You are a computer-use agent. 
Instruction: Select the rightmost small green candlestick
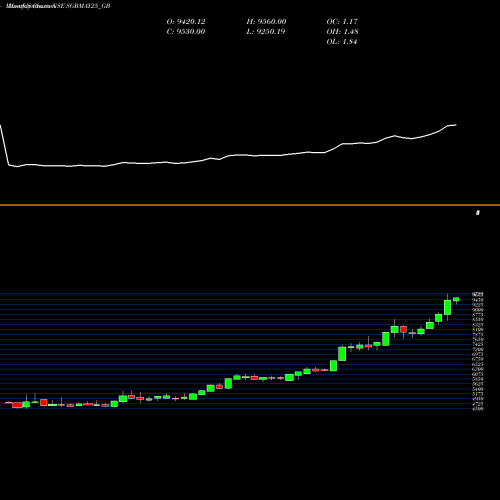(x=456, y=299)
